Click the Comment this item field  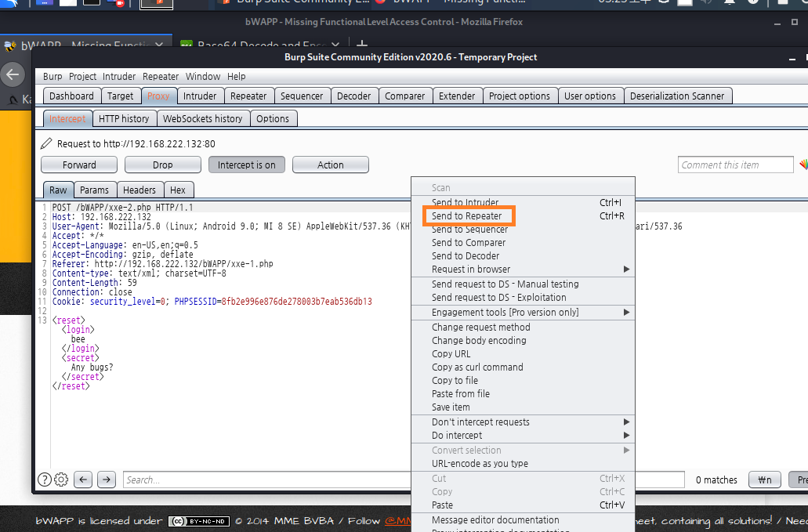735,165
